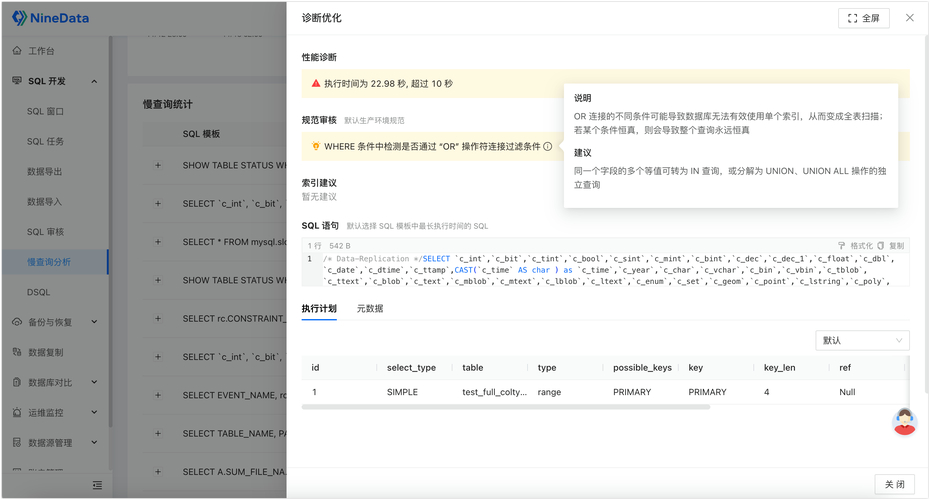Click the 全屏 button
This screenshot has height=500, width=930.
(x=864, y=18)
